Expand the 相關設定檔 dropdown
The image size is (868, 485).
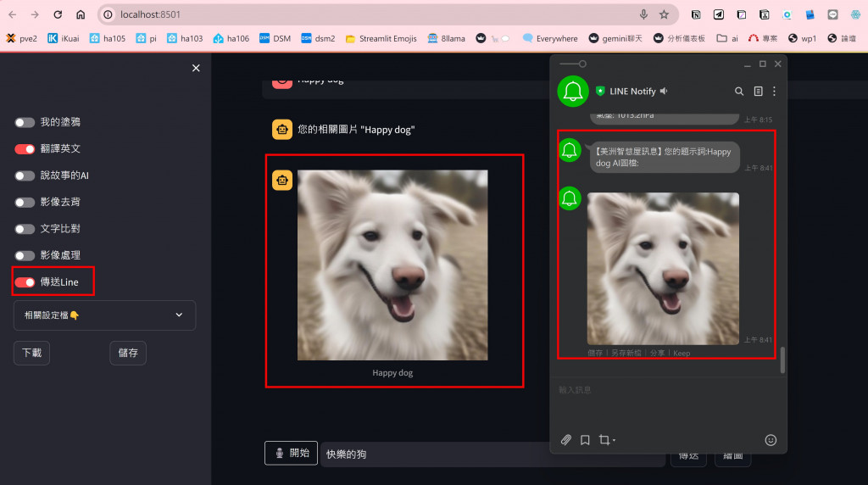(x=104, y=315)
